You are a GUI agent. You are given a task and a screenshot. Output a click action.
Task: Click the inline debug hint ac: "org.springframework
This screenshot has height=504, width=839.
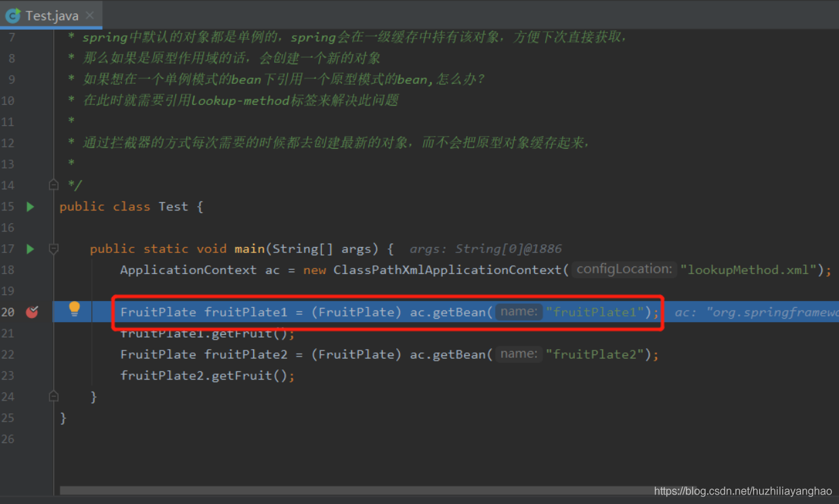click(756, 312)
